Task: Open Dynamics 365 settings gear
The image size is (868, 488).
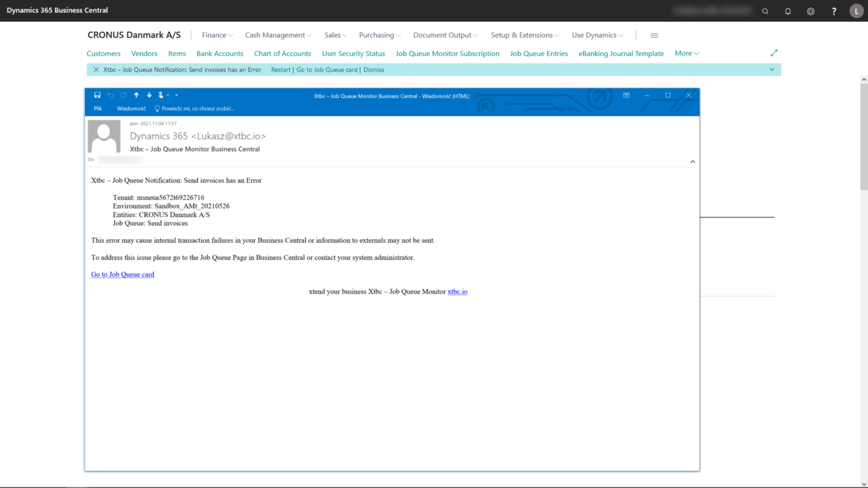Action: click(811, 11)
